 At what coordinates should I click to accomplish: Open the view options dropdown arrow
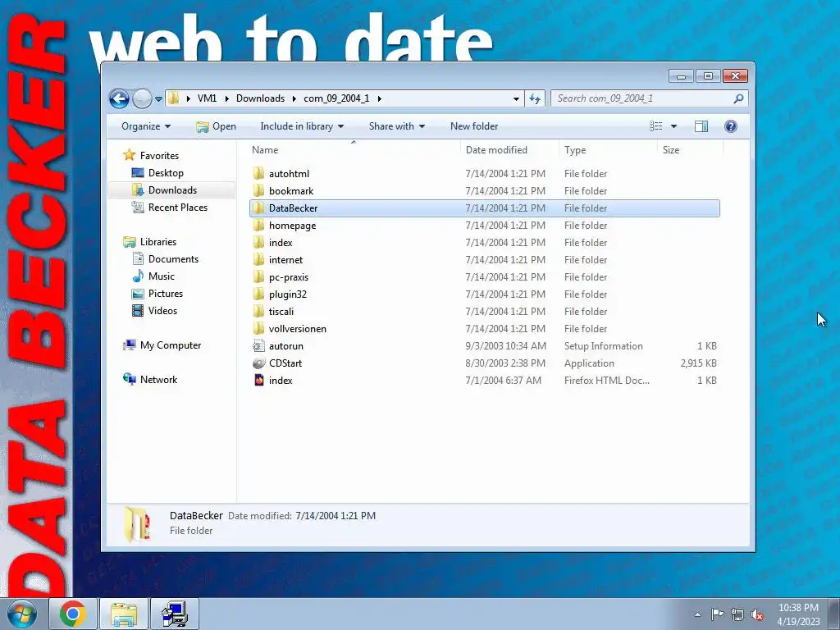(674, 126)
